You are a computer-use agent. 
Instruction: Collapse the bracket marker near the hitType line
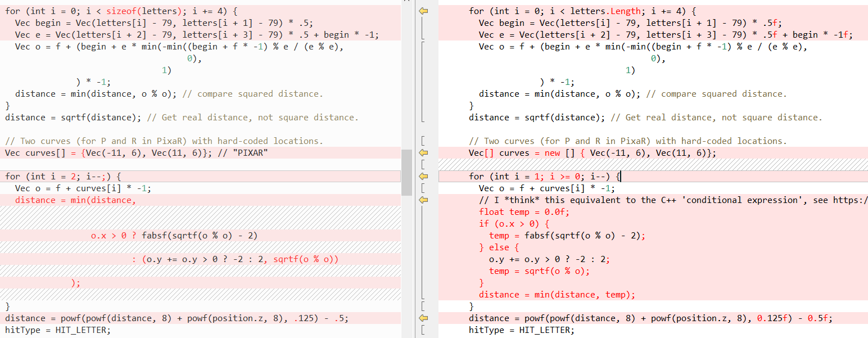pyautogui.click(x=422, y=330)
